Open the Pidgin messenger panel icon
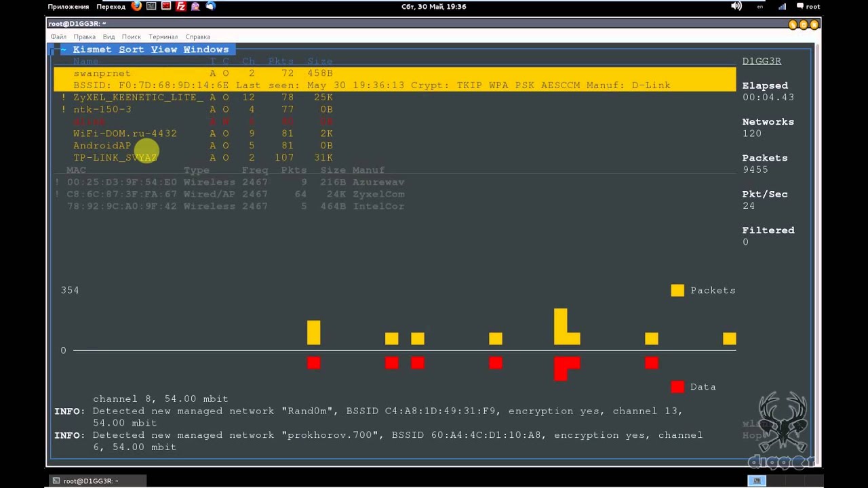 click(x=196, y=6)
